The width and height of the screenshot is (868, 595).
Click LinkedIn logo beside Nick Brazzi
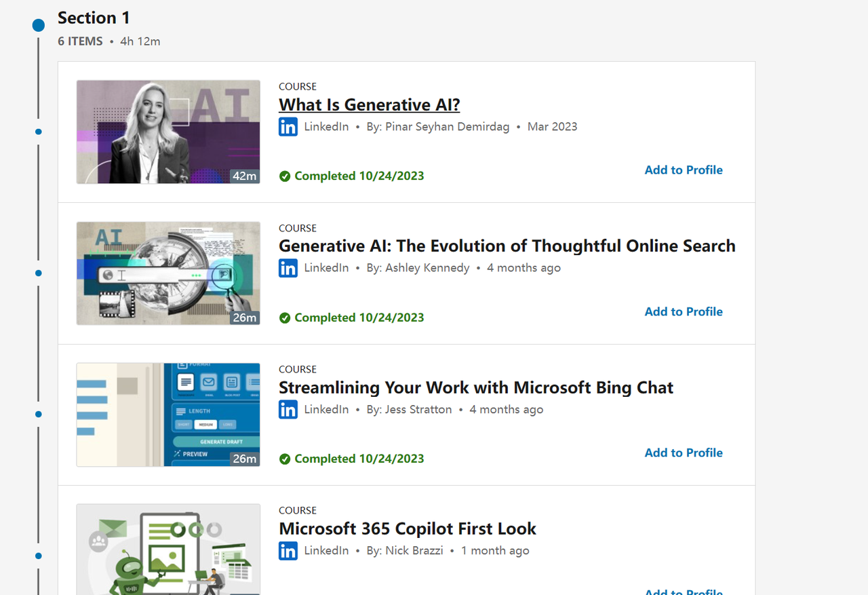(288, 551)
